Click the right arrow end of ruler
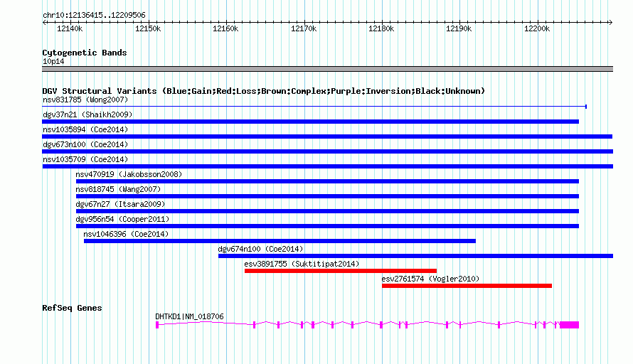Viewport: 633px width, 364px height. coord(610,23)
